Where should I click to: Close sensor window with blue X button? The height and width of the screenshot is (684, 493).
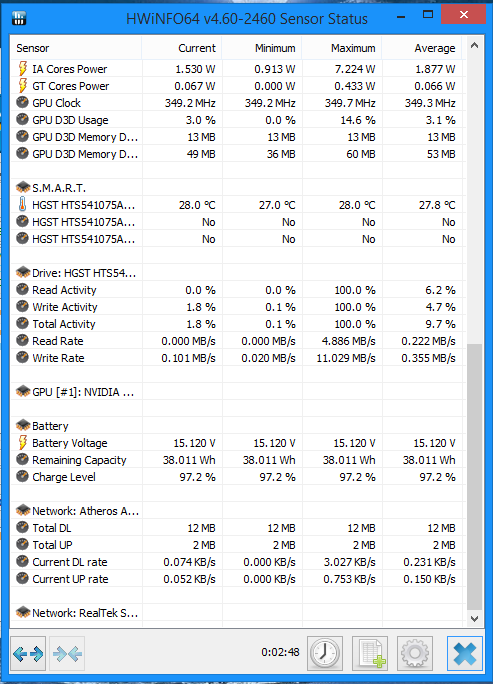point(465,653)
